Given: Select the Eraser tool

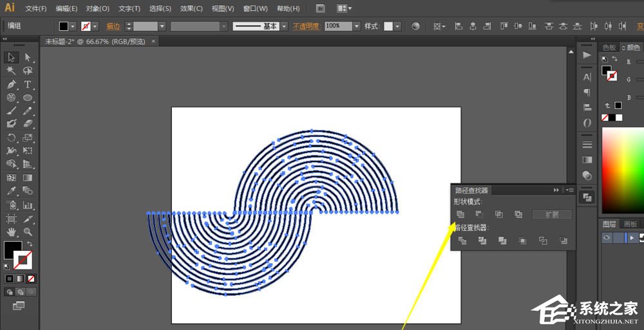Looking at the screenshot, I should click(28, 124).
